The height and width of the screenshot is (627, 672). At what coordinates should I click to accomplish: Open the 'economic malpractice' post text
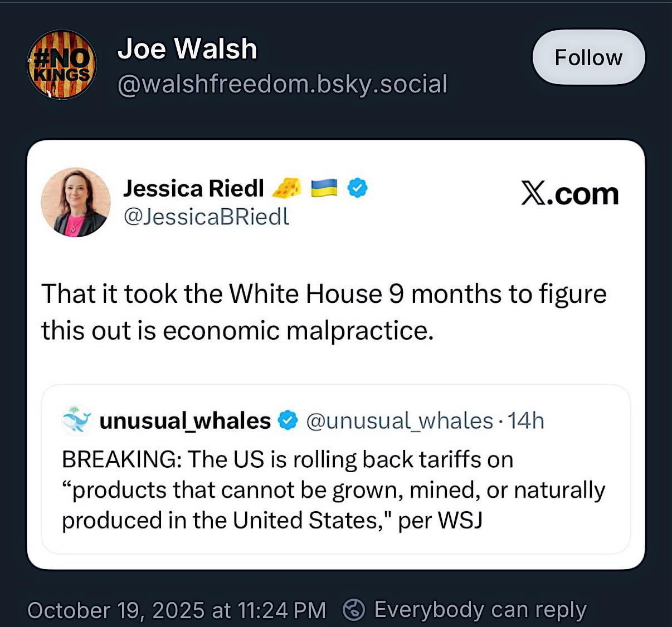tap(323, 312)
